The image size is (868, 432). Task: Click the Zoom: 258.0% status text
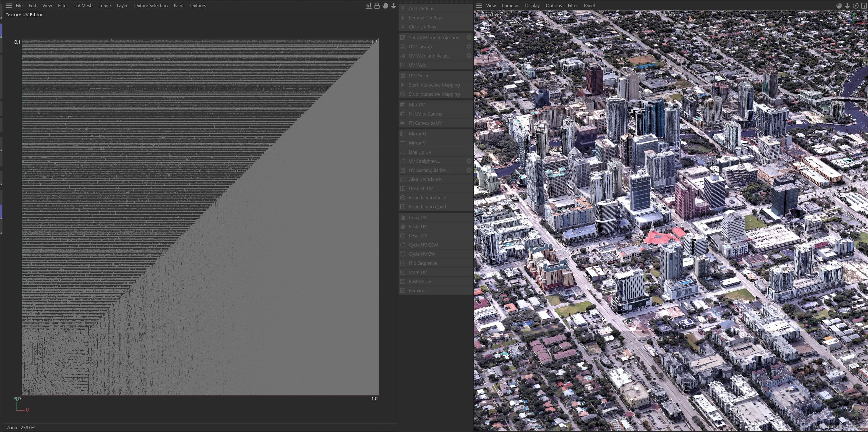pos(21,427)
